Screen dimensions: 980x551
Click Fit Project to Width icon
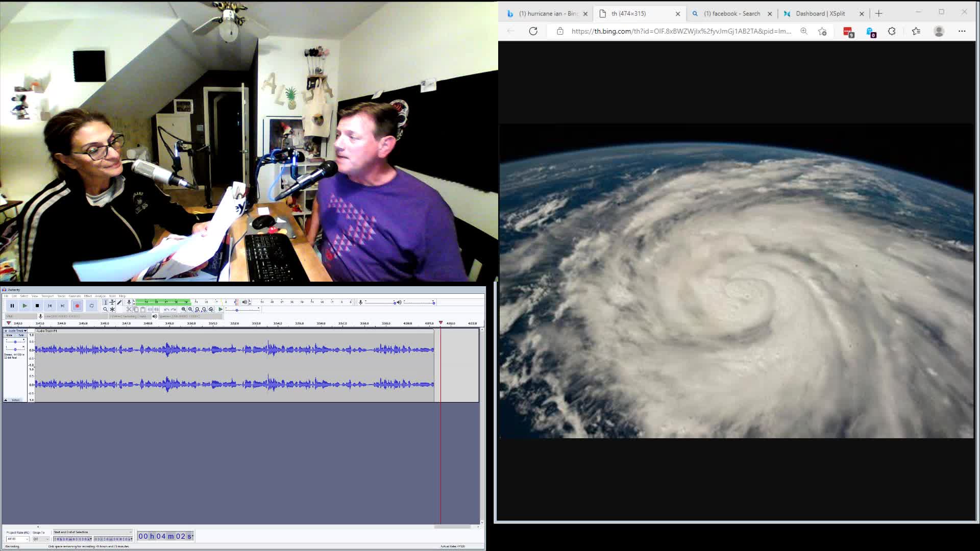[x=204, y=309]
